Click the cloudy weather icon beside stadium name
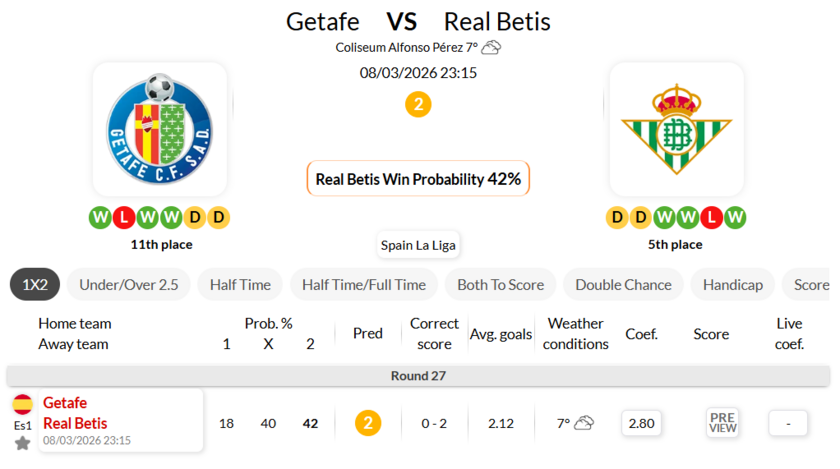The height and width of the screenshot is (469, 840). [491, 47]
